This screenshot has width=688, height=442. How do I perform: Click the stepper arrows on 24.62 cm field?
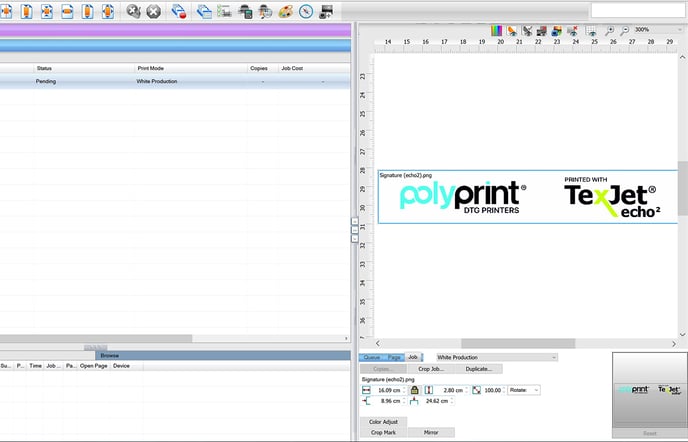point(452,401)
